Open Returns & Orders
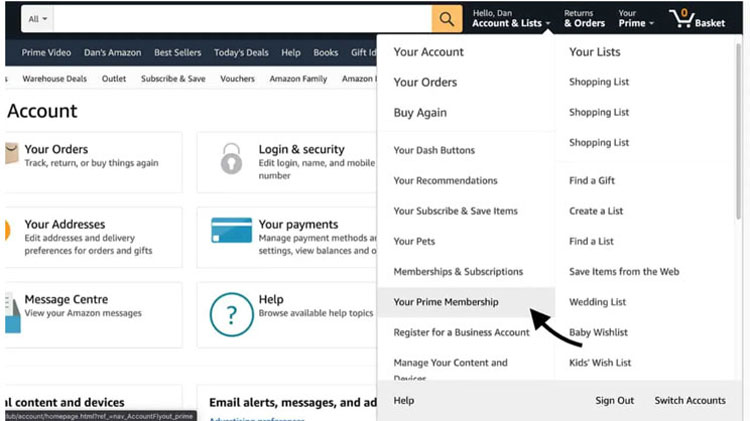The width and height of the screenshot is (750, 421). click(584, 19)
